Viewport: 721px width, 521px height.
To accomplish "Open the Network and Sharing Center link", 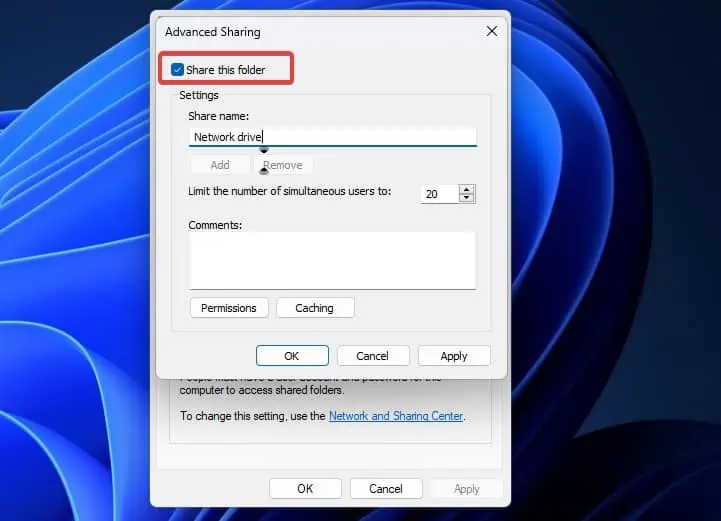I will click(396, 416).
